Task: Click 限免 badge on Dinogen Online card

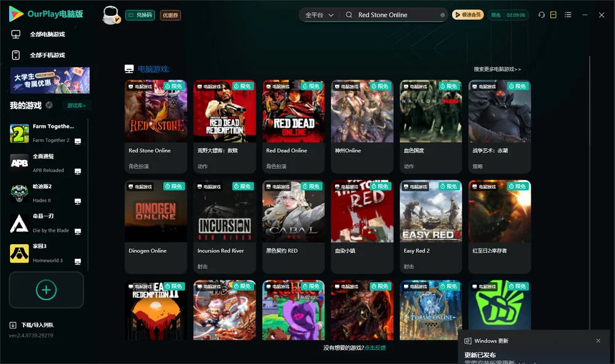Action: coord(174,186)
